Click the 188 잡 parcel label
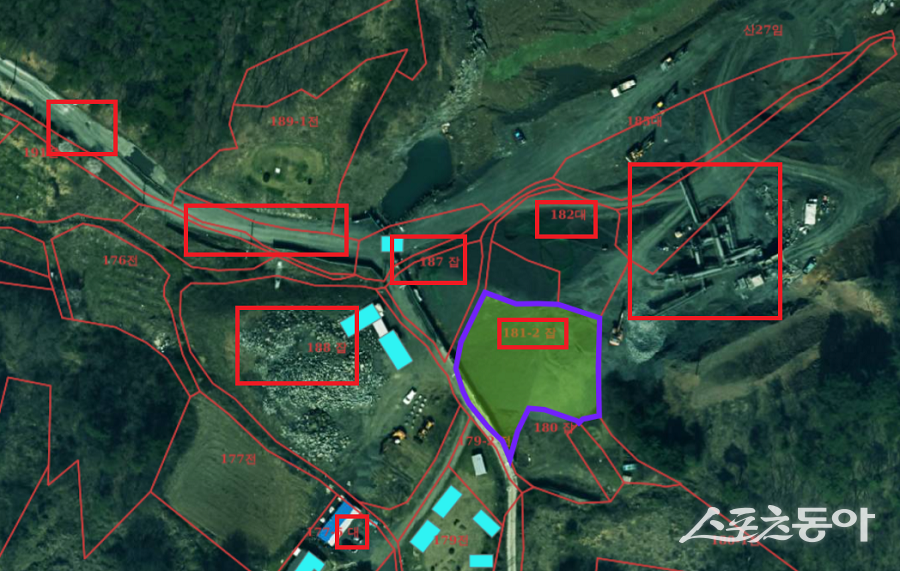The image size is (900, 571). point(327,347)
